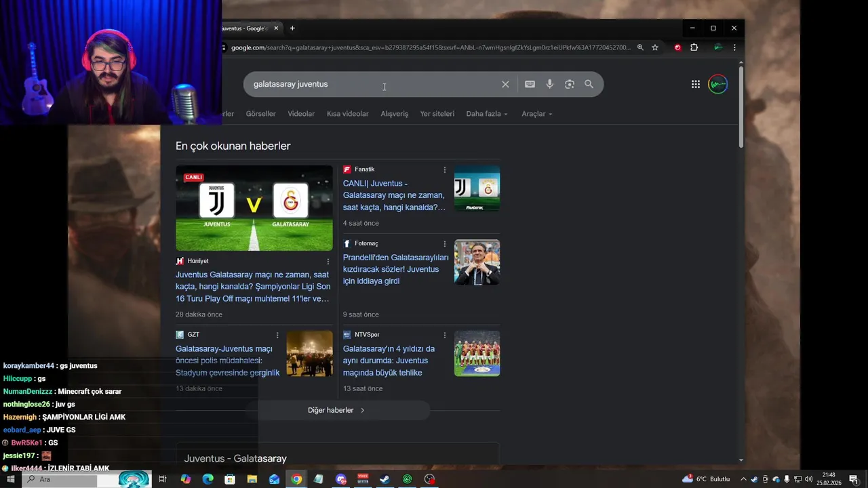Click the Diğer haberler button
Image resolution: width=868 pixels, height=488 pixels.
pyautogui.click(x=337, y=410)
